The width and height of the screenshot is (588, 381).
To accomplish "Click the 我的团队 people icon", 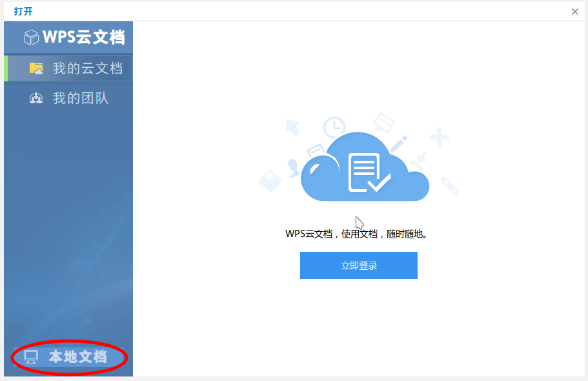I will click(x=36, y=98).
